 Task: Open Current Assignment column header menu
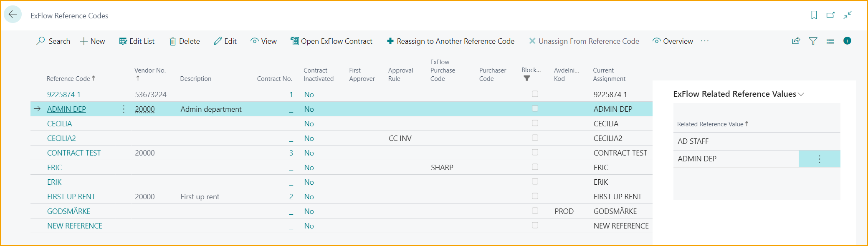point(609,74)
